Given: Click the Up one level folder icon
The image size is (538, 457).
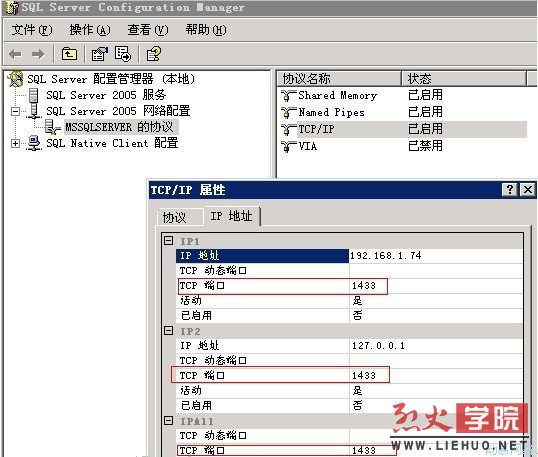Looking at the screenshot, I should click(69, 54).
